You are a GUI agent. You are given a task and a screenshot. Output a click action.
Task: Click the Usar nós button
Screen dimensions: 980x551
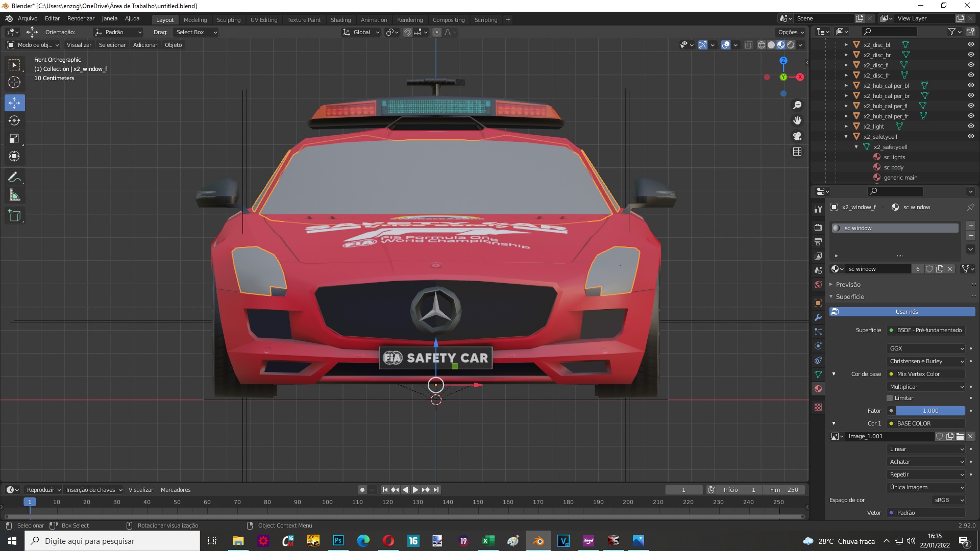click(x=902, y=312)
